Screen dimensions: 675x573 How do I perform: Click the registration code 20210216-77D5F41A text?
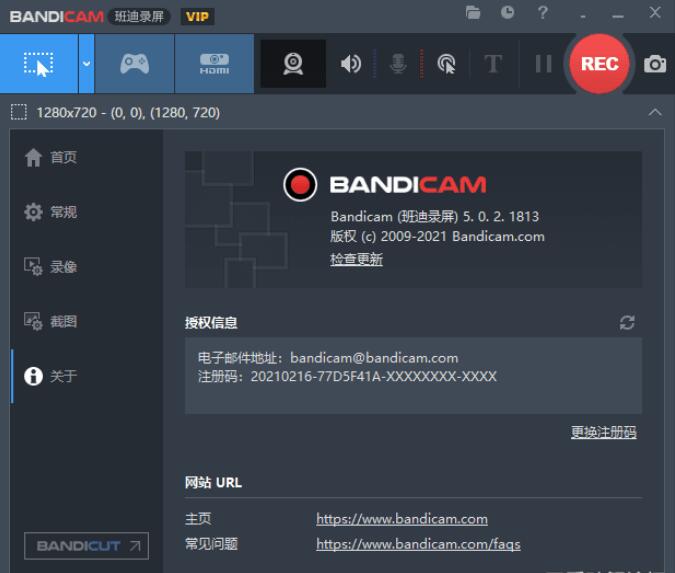tap(374, 377)
